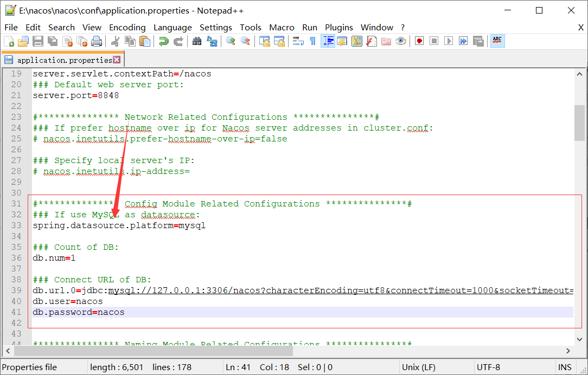The height and width of the screenshot is (375, 588).
Task: Zoom in with the magnifier plus icon
Action: click(x=231, y=41)
